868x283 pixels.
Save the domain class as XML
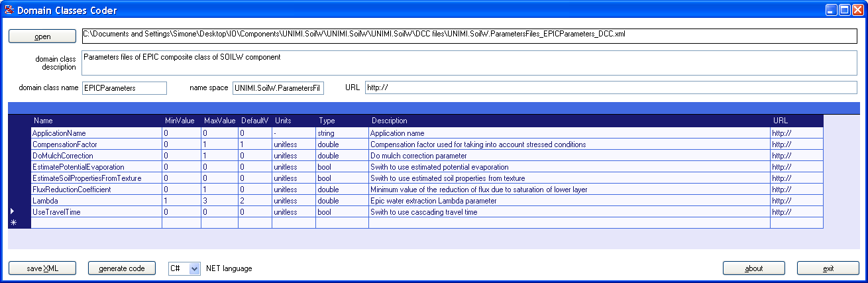pos(42,268)
